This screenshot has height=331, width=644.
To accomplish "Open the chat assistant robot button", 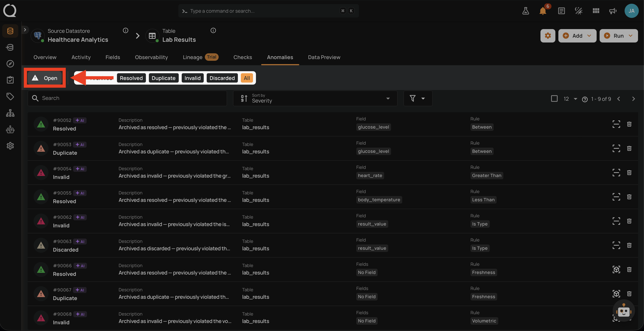I will click(x=623, y=311).
